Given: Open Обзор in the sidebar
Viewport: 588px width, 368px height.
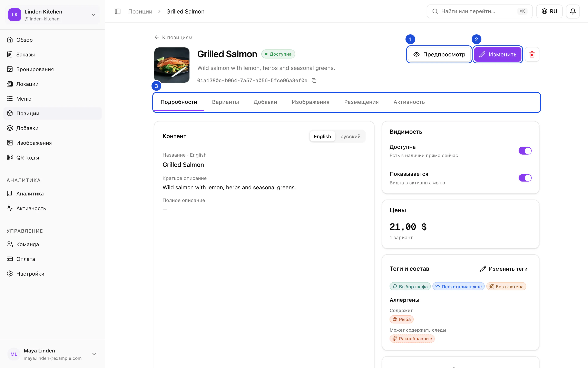Looking at the screenshot, I should [52, 40].
